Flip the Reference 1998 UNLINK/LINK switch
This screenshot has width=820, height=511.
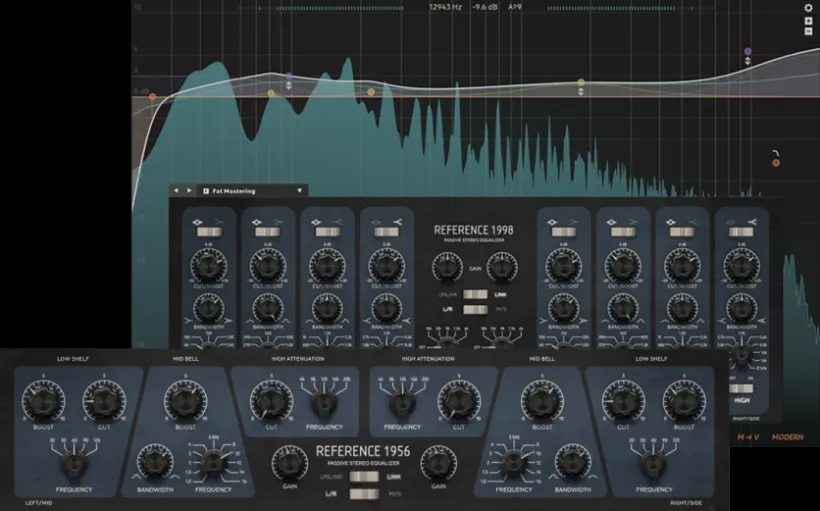tap(475, 294)
